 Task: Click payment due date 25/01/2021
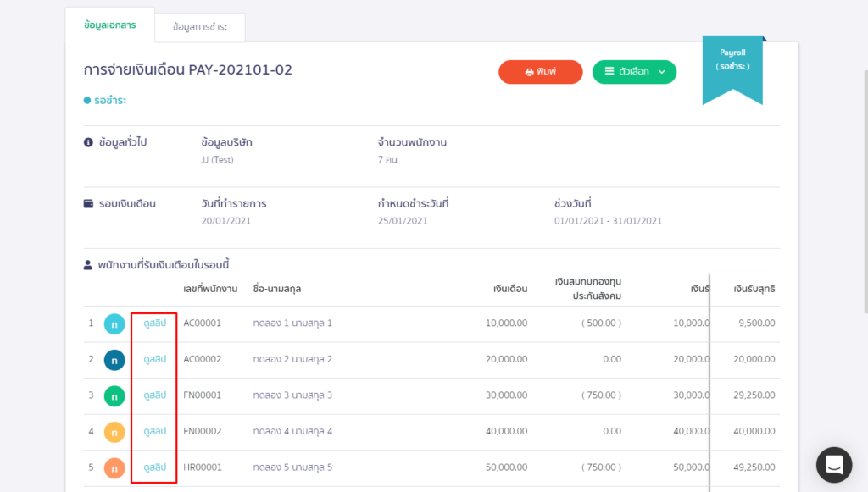point(403,221)
